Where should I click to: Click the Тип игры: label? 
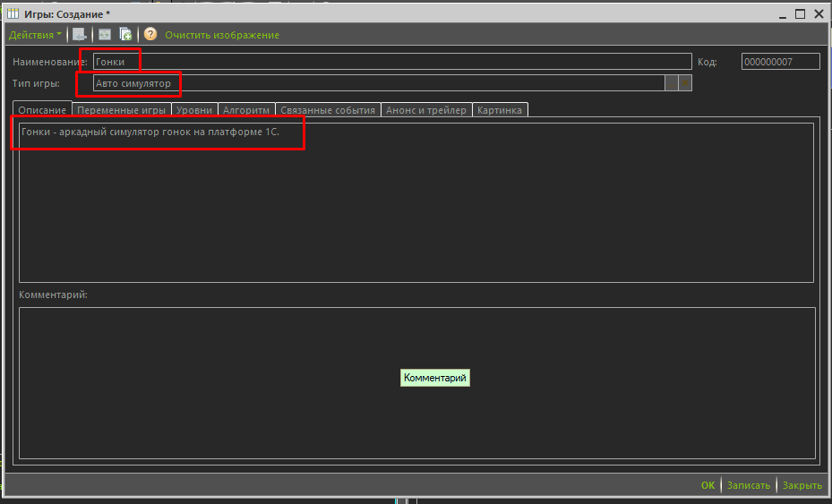(36, 83)
